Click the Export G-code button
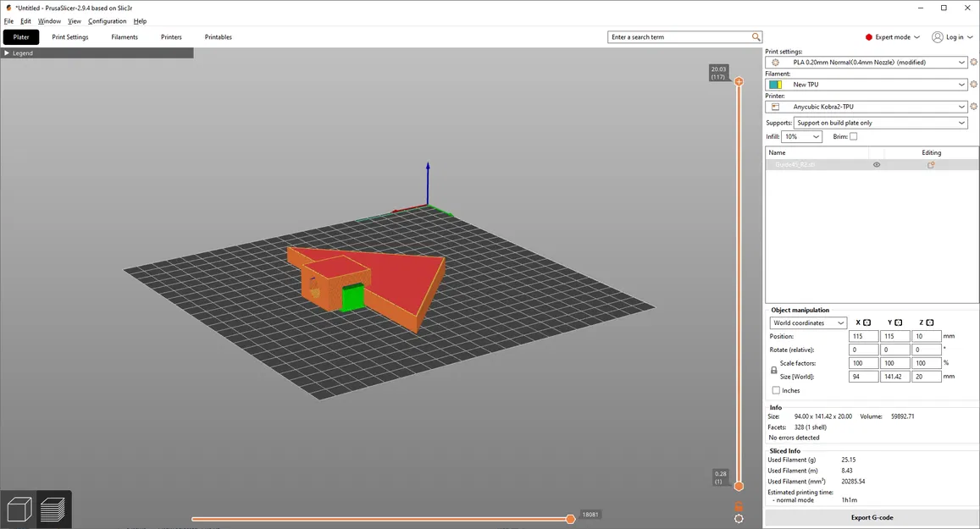Viewport: 980px width, 529px height. [x=871, y=517]
